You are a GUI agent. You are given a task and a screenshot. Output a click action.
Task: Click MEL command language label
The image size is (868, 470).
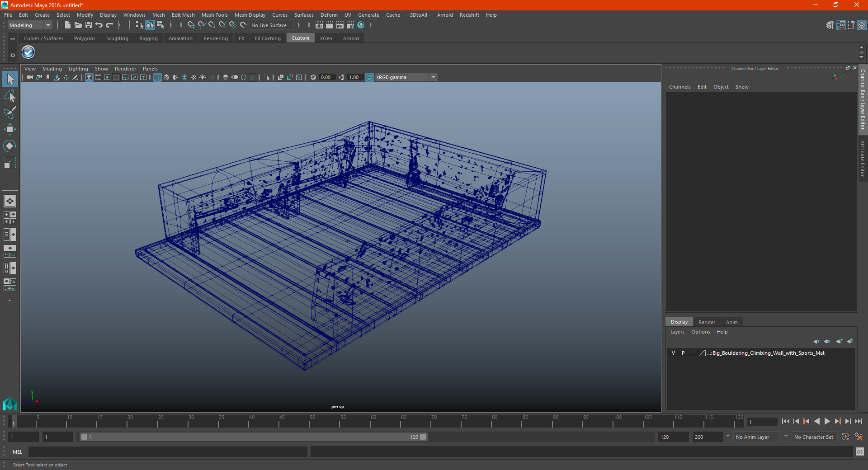pos(17,452)
